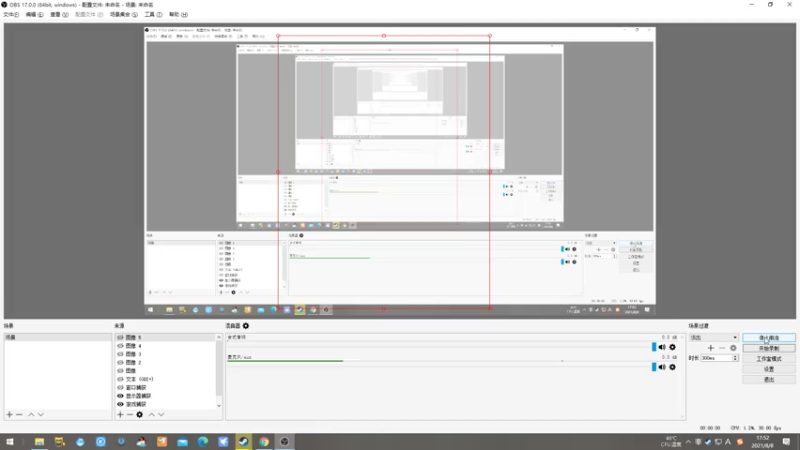
Task: Open Microsoft Edge from taskbar
Action: 203,442
